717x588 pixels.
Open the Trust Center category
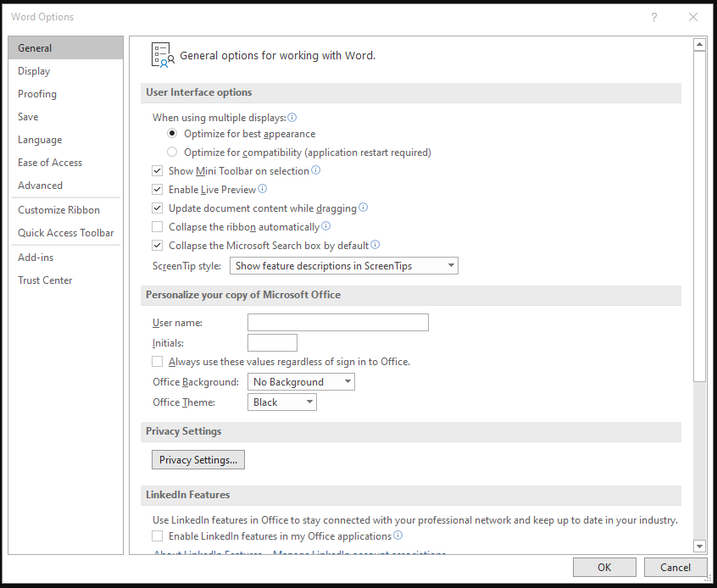click(45, 280)
